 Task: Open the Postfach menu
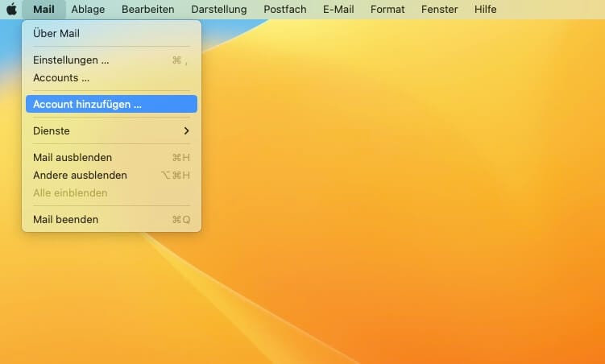[286, 10]
